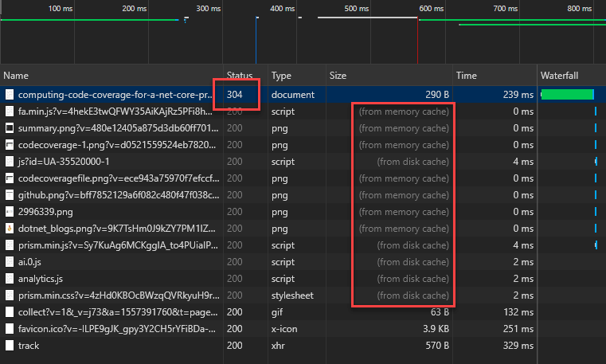606x364 pixels.
Task: Sort requests by the Status column header
Action: tap(239, 76)
